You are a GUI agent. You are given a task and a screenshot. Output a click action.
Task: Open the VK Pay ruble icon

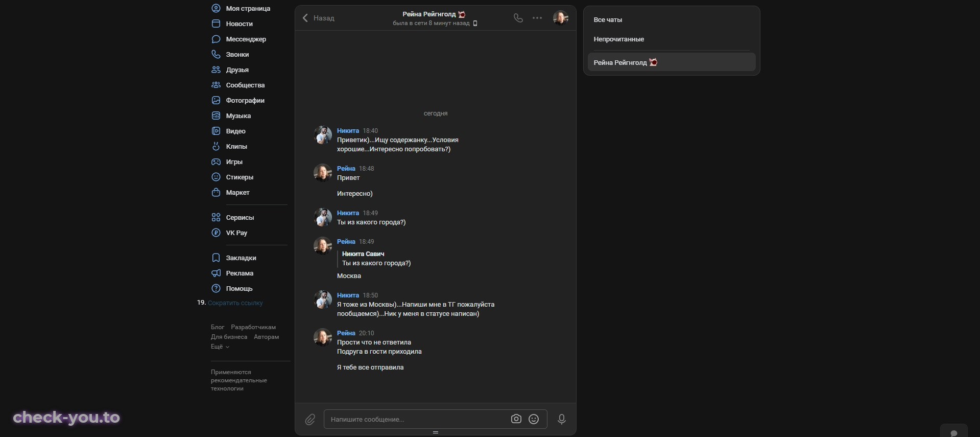pyautogui.click(x=216, y=233)
